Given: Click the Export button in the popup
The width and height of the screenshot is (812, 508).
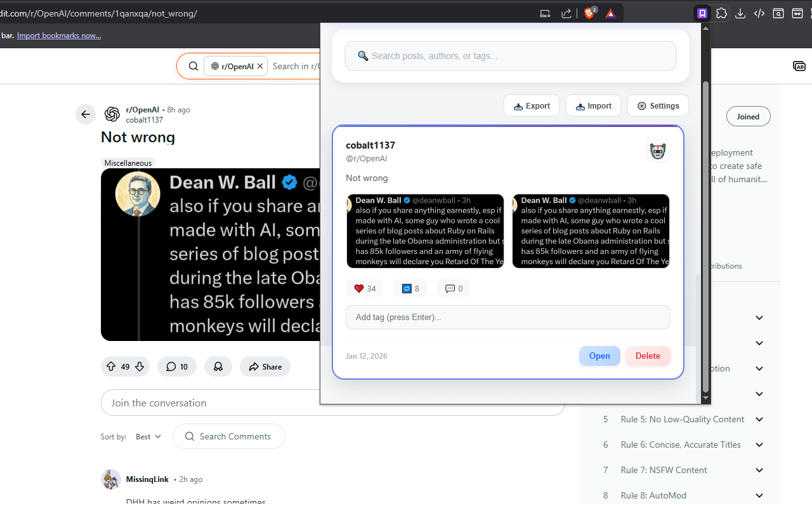Looking at the screenshot, I should [532, 105].
